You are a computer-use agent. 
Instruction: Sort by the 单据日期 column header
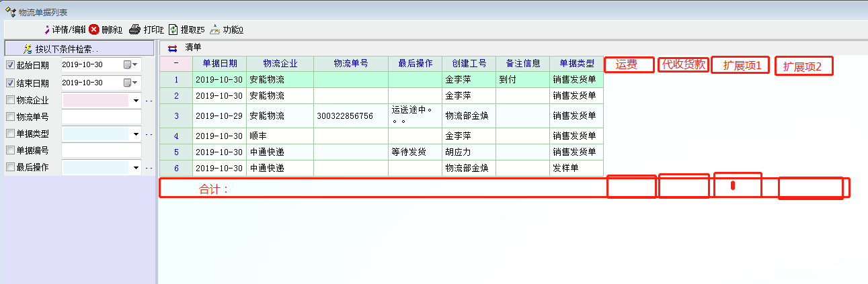(219, 63)
